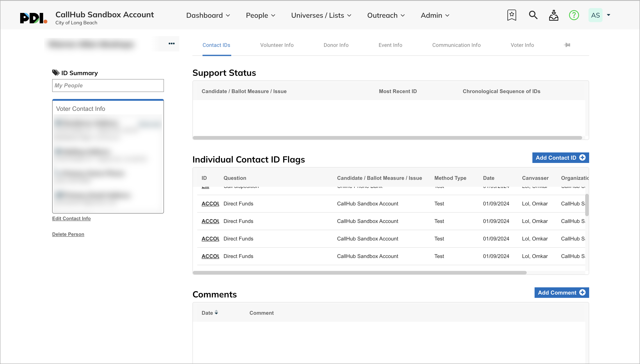
Task: Click the ID column header
Action: point(204,178)
